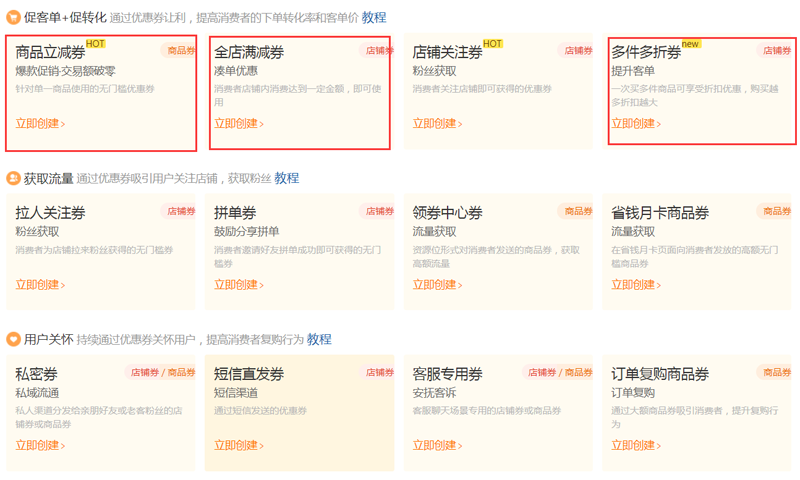Click the people icon beside 获取流量

coord(13,179)
